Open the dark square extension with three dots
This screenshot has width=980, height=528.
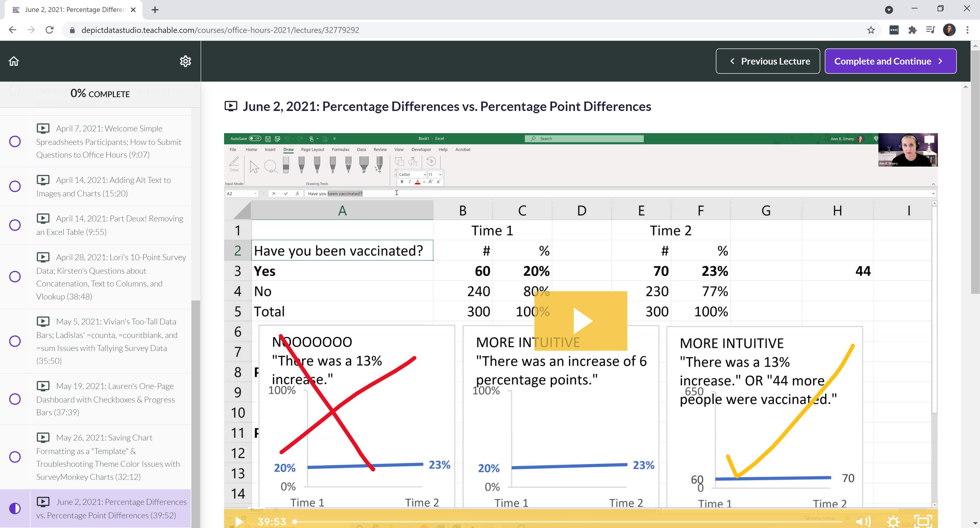894,30
